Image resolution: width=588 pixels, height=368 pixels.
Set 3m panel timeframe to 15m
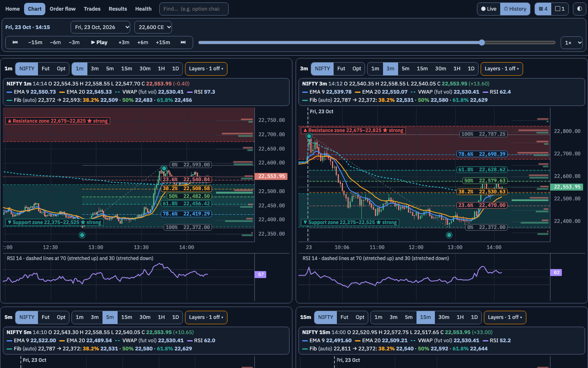pos(422,69)
